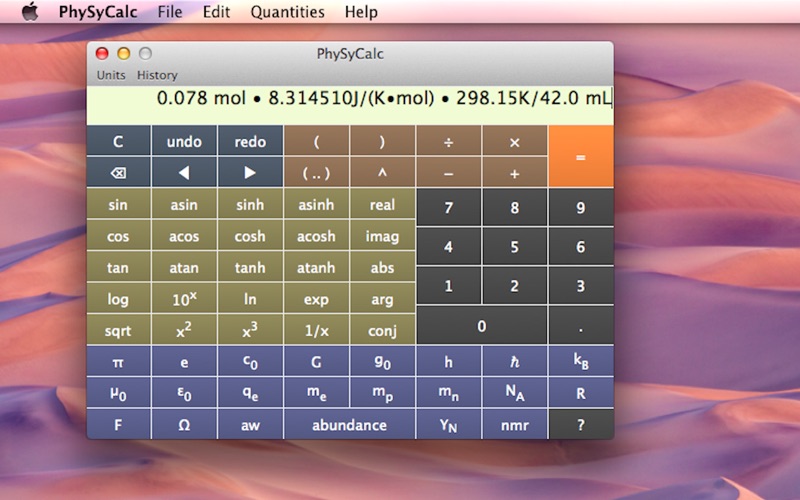This screenshot has height=500, width=800.
Task: Click the gravitational constant G key
Action: (x=316, y=362)
